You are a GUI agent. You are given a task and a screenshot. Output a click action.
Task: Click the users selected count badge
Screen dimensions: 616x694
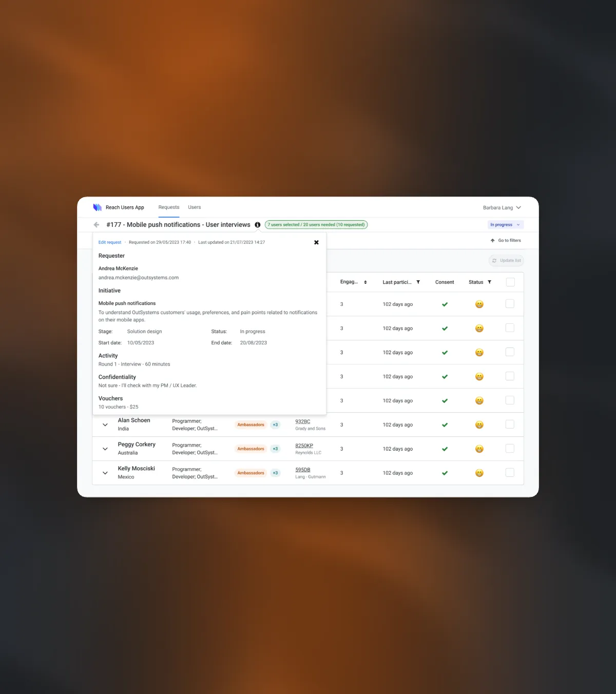pyautogui.click(x=316, y=225)
